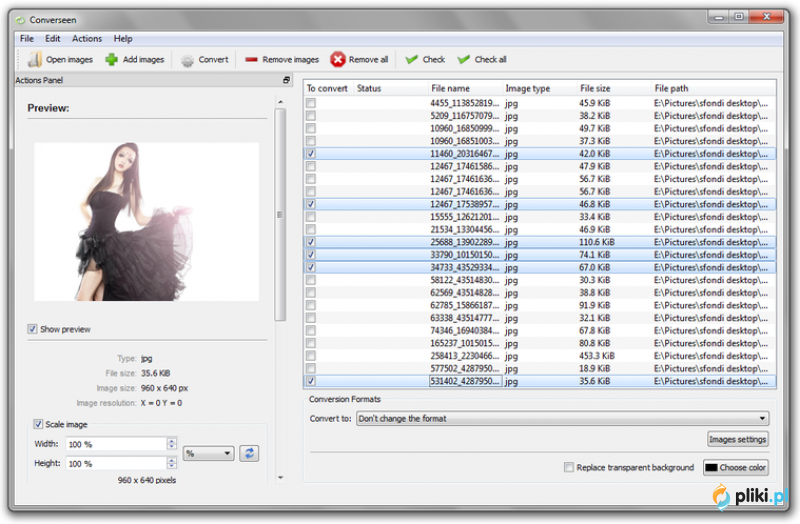
Task: Enable Replace transparent background checkbox
Action: coord(568,467)
